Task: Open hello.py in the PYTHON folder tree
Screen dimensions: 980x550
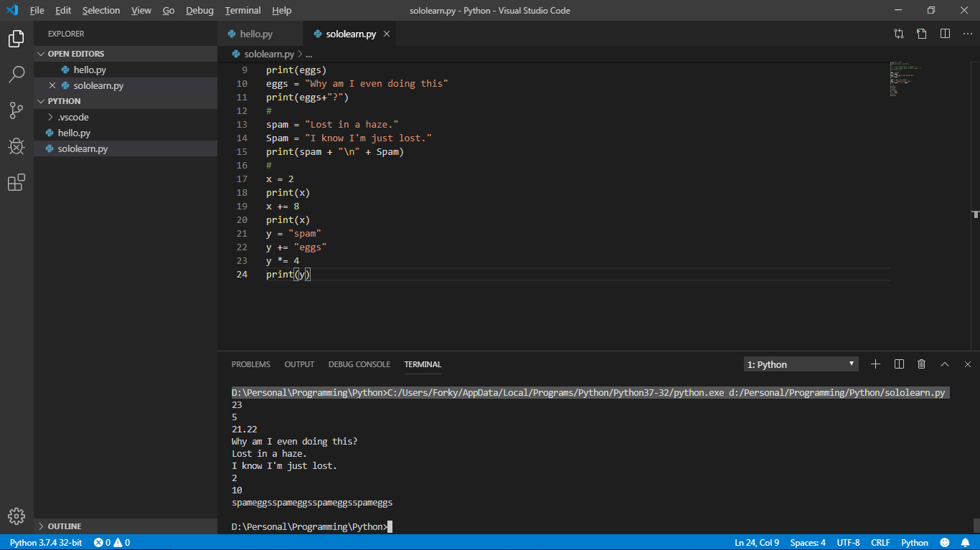Action: coord(126,133)
